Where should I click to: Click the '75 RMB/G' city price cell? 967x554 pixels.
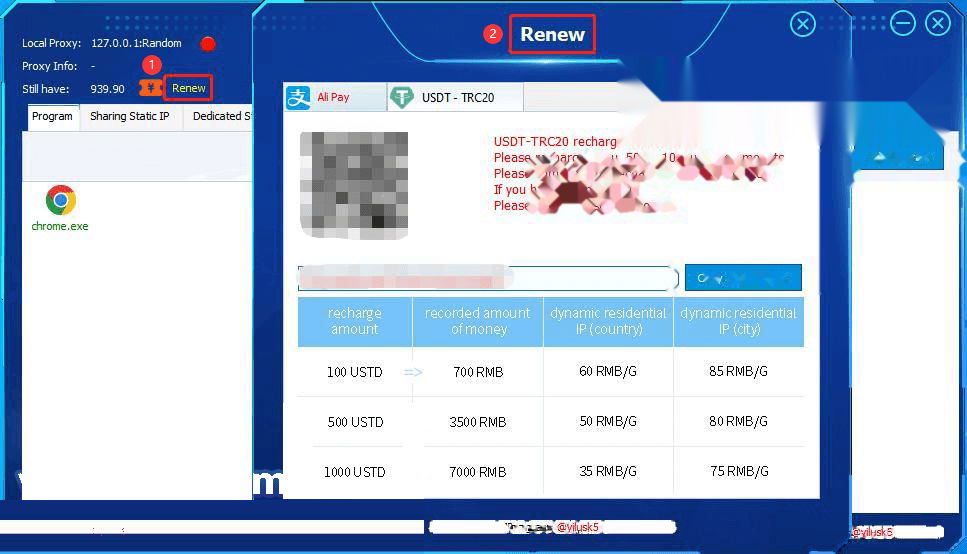tap(739, 471)
